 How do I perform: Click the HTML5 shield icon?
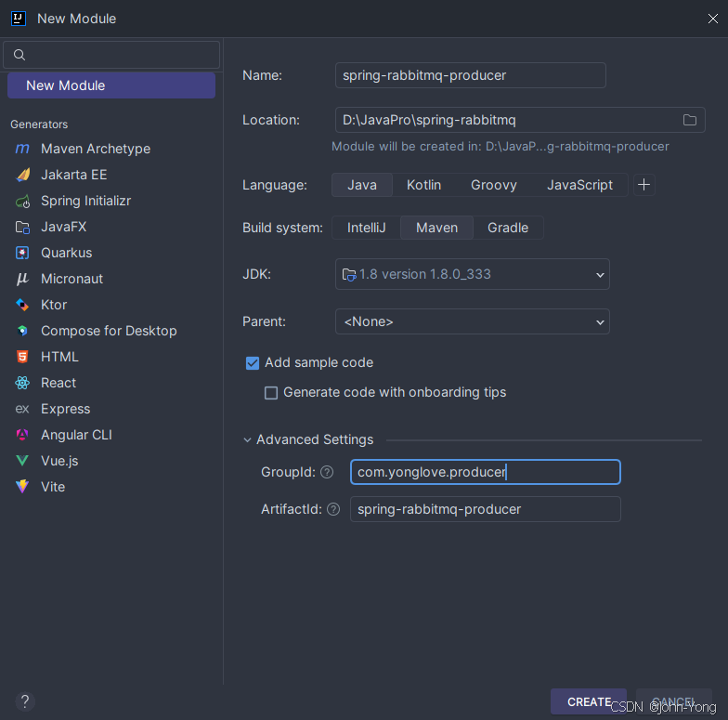[22, 357]
